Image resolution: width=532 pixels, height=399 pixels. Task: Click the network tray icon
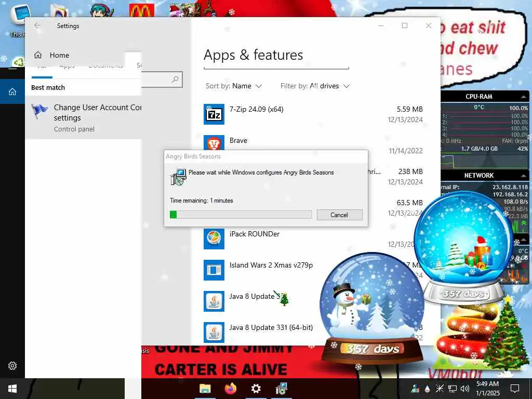pos(453,389)
